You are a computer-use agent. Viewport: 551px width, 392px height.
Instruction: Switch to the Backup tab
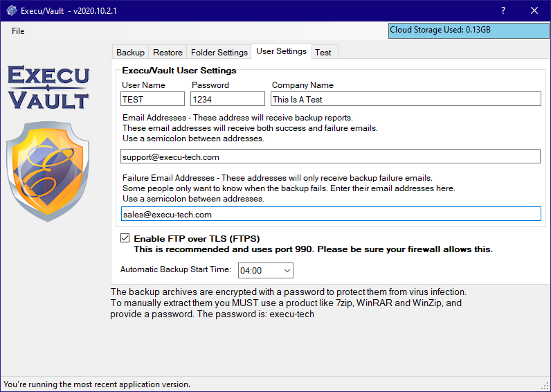click(130, 52)
